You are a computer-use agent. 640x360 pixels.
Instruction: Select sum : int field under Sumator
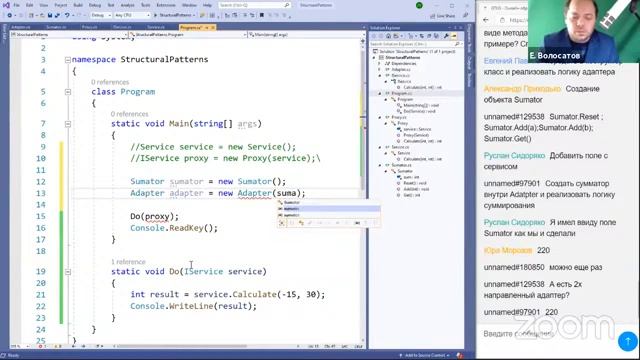click(x=411, y=177)
